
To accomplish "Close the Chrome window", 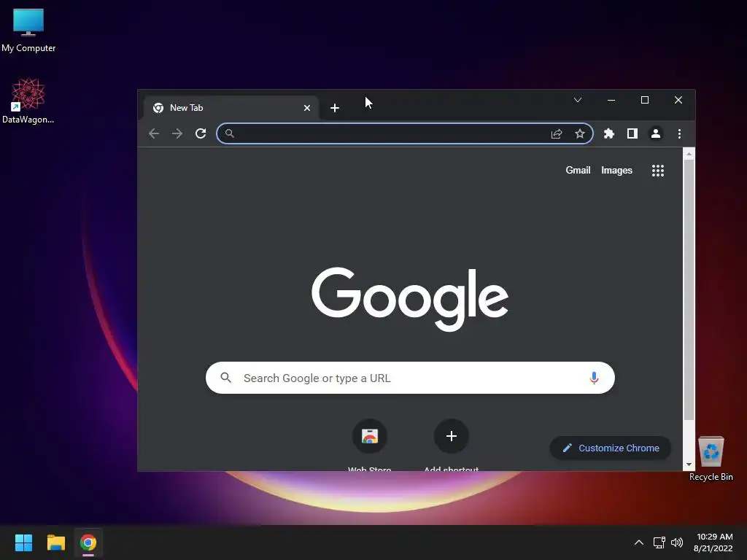I will (x=678, y=100).
